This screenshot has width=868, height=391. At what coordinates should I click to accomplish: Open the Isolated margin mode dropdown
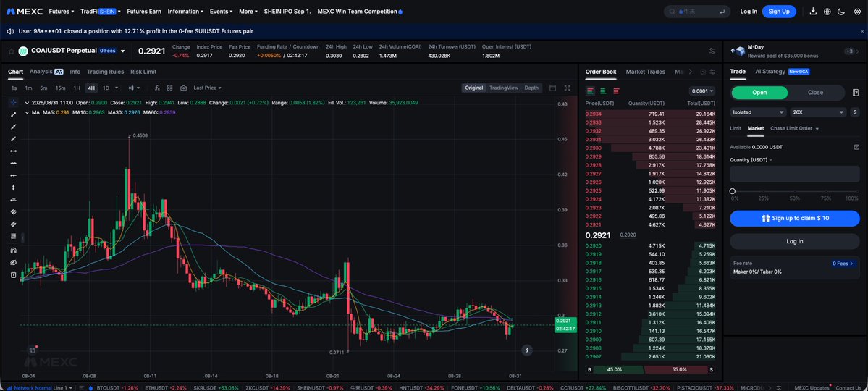click(758, 112)
